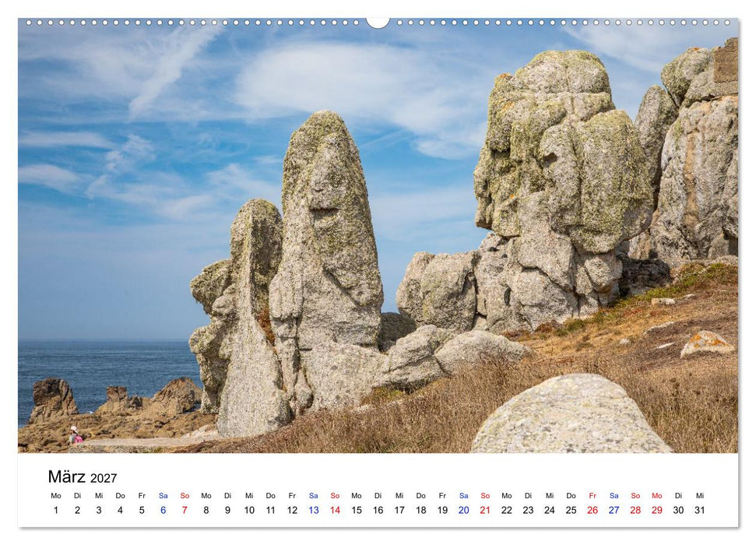Select day 5 in the calendar

pyautogui.click(x=142, y=510)
